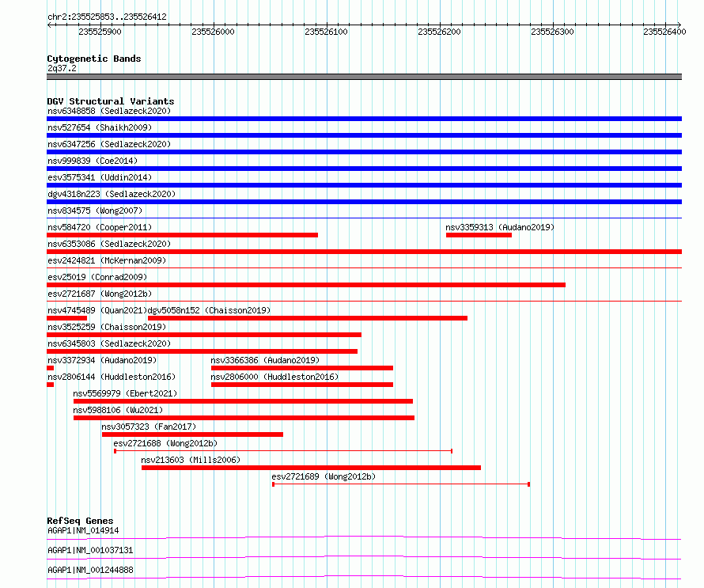Viewport: 704px width, 588px height.
Task: Click the chr2:235525853..235526412 coordinate text
Action: coord(107,17)
